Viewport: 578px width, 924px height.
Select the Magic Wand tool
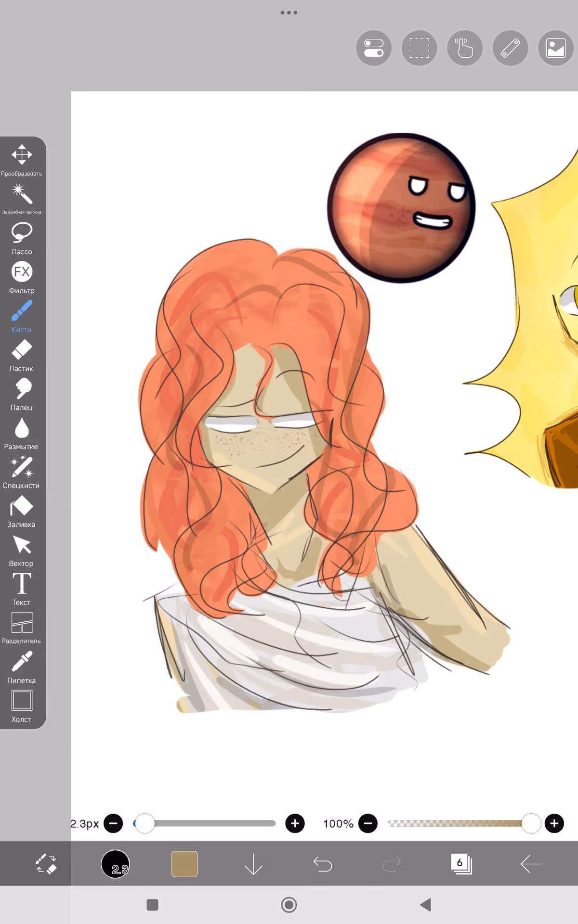click(22, 198)
